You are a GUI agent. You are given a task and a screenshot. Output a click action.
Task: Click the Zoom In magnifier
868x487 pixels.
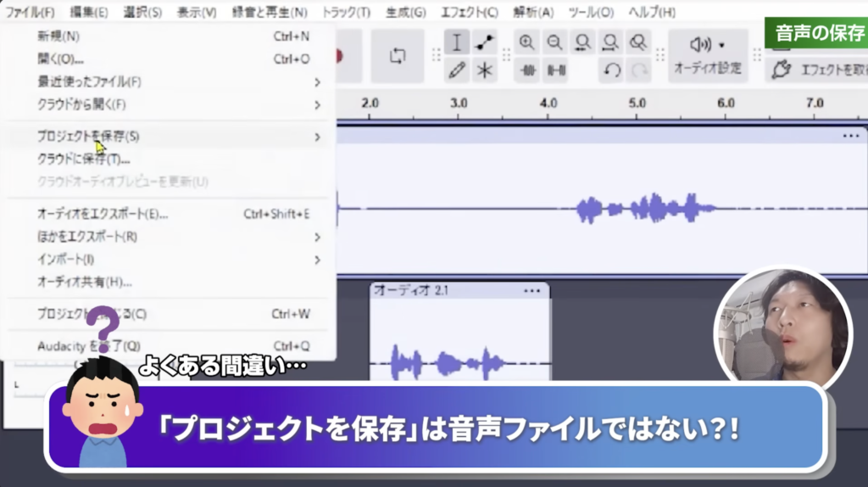(527, 42)
